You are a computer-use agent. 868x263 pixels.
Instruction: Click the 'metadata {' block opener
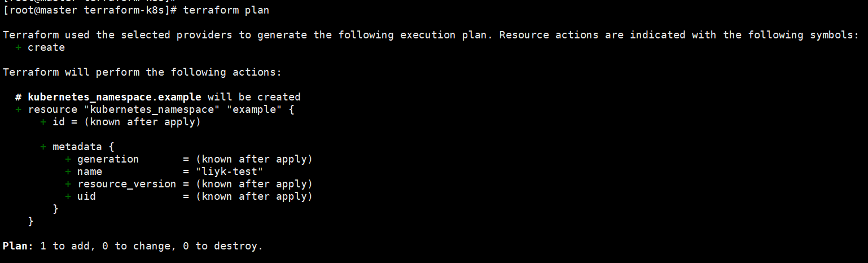(x=84, y=147)
